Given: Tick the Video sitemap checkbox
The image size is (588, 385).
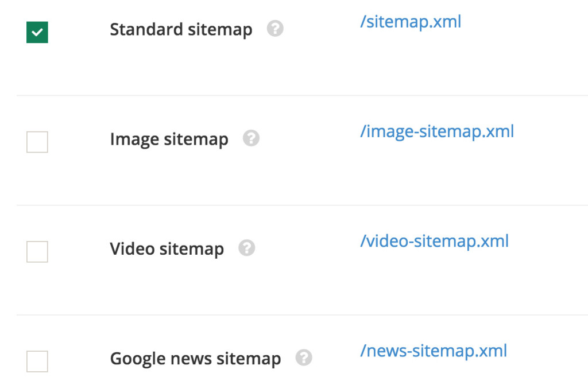Looking at the screenshot, I should (37, 251).
